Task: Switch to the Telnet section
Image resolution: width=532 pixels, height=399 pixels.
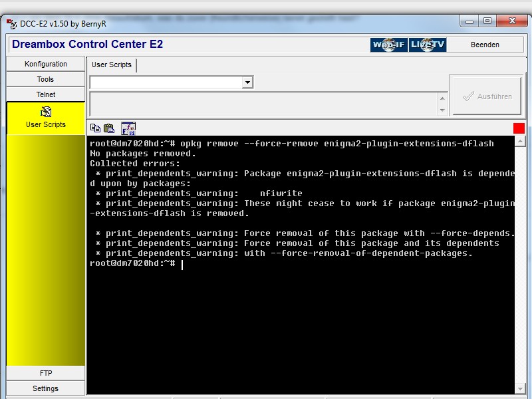Action: (46, 94)
